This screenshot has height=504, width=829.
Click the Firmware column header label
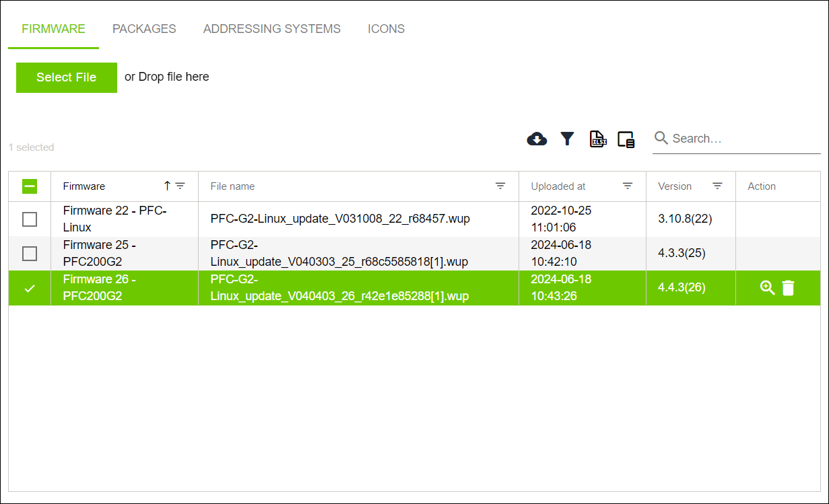pyautogui.click(x=84, y=186)
